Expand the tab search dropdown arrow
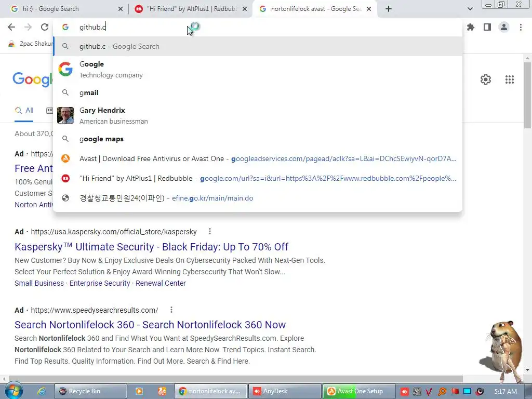 pyautogui.click(x=470, y=9)
